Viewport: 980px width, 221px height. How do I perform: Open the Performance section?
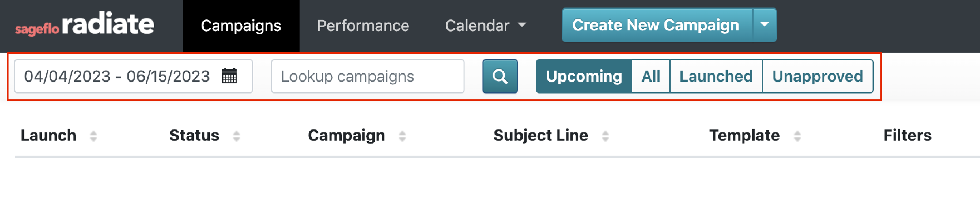pos(363,25)
